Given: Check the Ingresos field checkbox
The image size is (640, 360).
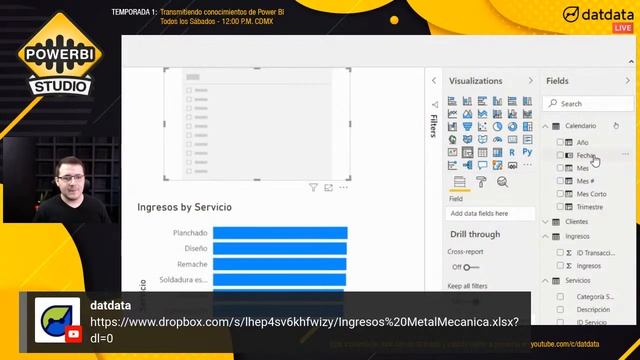Looking at the screenshot, I should [560, 265].
